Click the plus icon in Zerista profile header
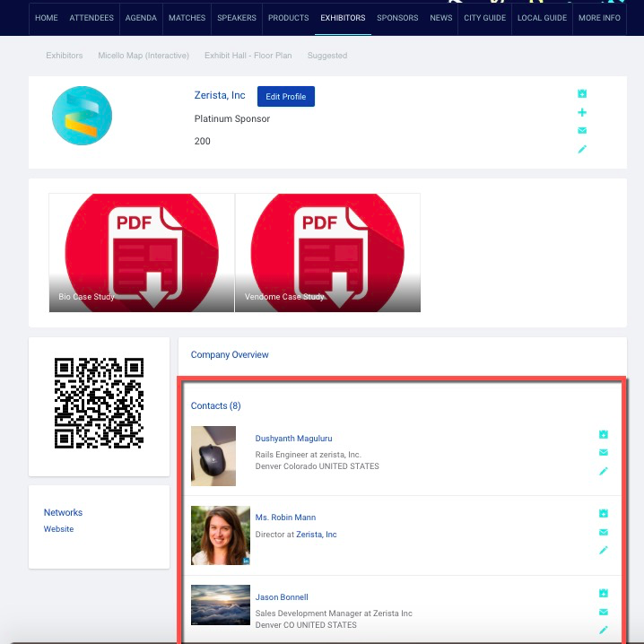Screen dimensions: 644x644 [x=582, y=112]
